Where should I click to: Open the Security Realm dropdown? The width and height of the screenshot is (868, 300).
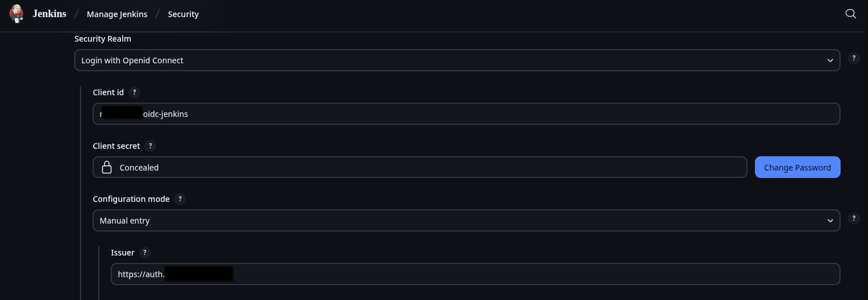tap(457, 60)
